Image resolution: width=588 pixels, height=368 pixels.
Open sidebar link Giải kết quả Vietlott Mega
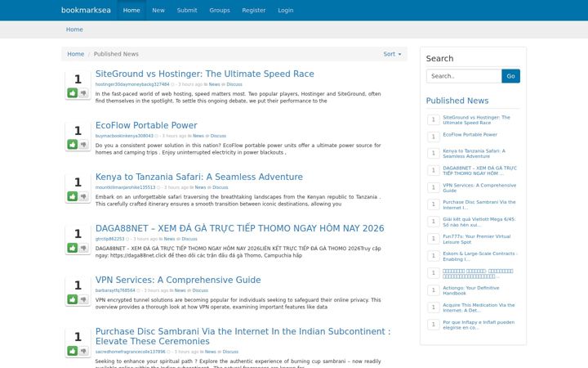point(479,222)
